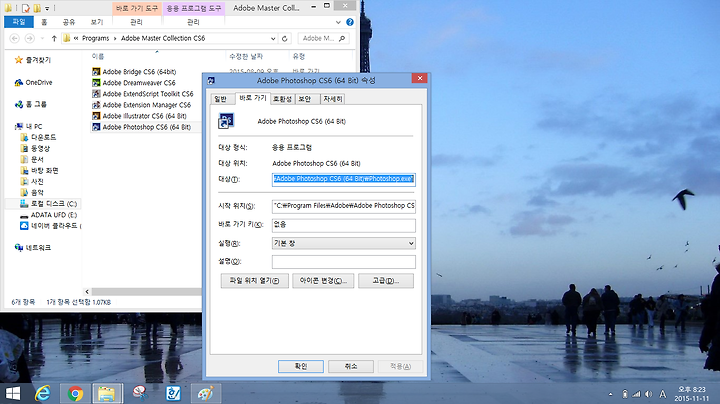
Task: Click the 고급 button
Action: tap(386, 281)
